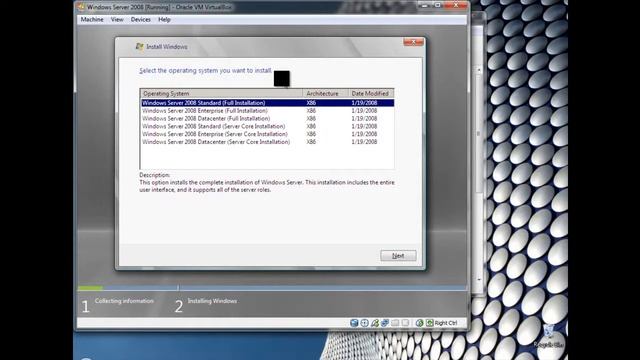Screen dimensions: 640x360
Task: Click the Install Windows title icon
Action: click(x=139, y=47)
